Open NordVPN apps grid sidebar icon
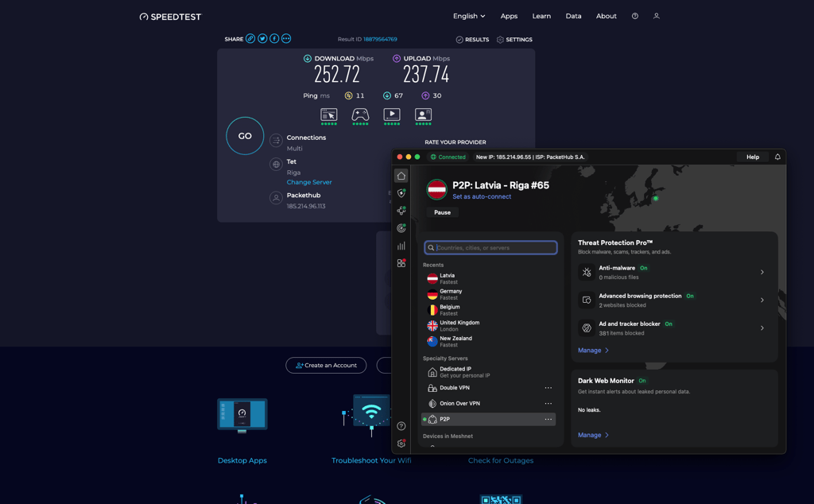Viewport: 814px width, 504px height. 401,263
